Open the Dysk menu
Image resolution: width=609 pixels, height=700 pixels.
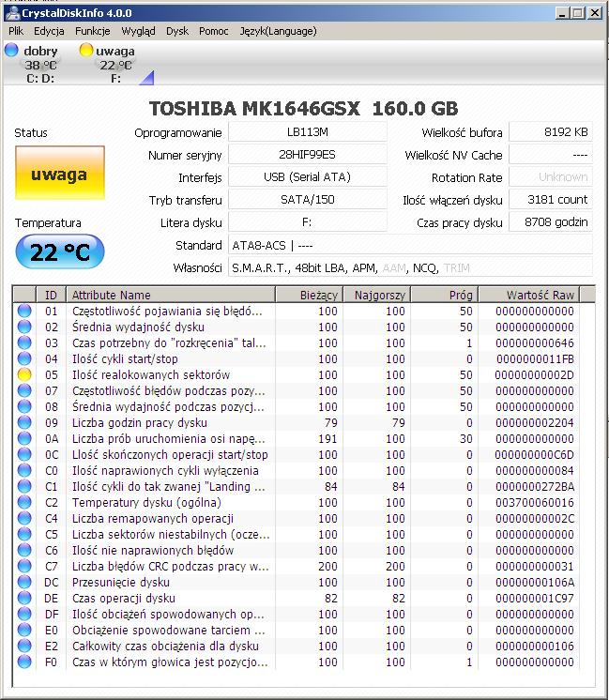(x=177, y=31)
